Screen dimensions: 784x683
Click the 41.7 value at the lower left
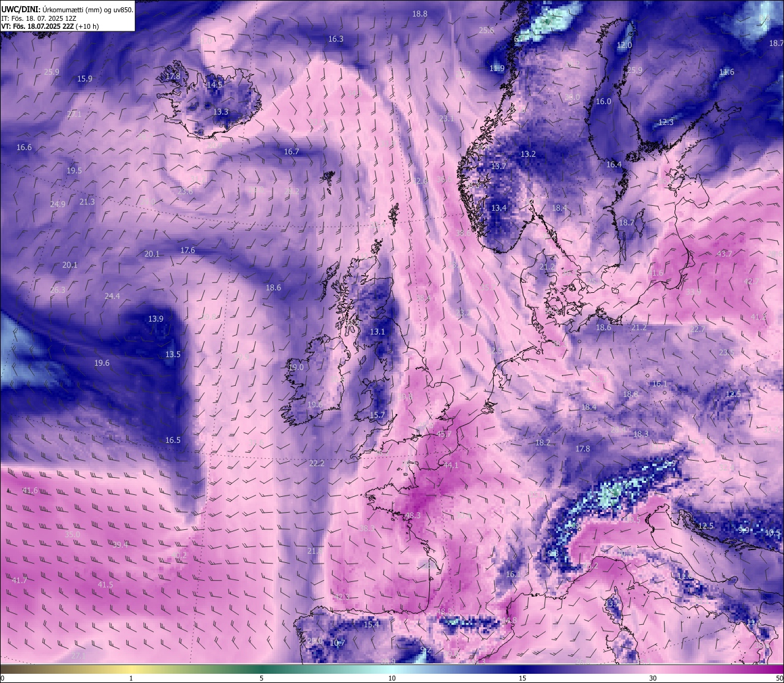pos(20,580)
